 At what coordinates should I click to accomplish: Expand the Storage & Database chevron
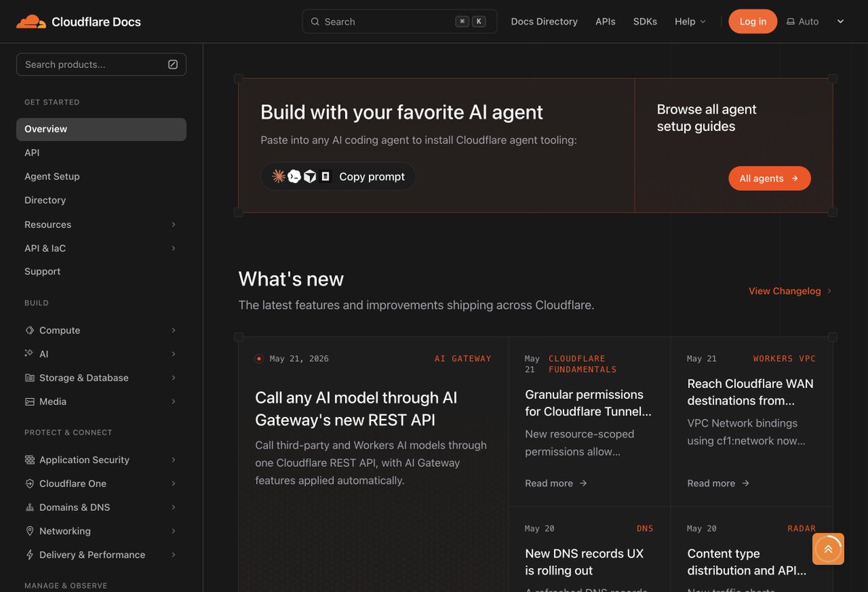pyautogui.click(x=174, y=378)
